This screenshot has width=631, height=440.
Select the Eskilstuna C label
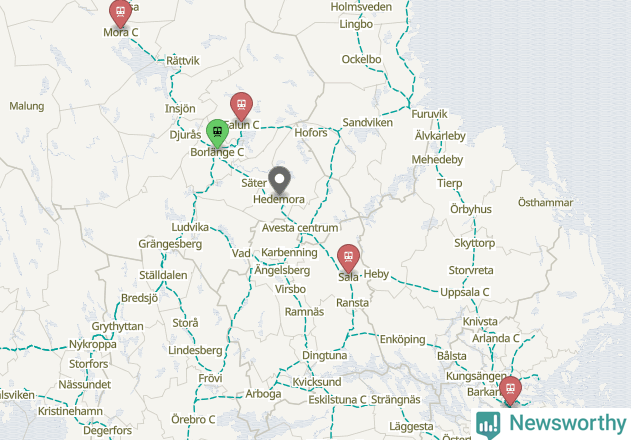coord(337,400)
